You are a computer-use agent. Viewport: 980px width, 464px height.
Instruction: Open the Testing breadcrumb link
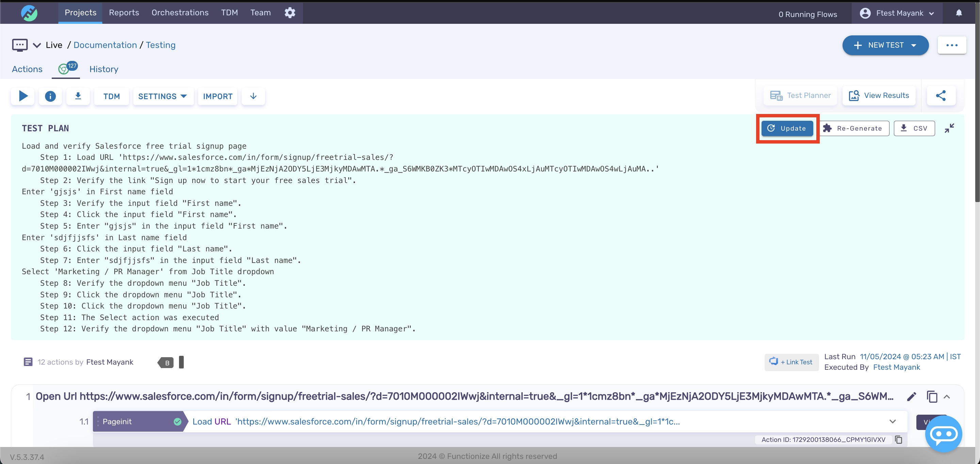pos(161,45)
